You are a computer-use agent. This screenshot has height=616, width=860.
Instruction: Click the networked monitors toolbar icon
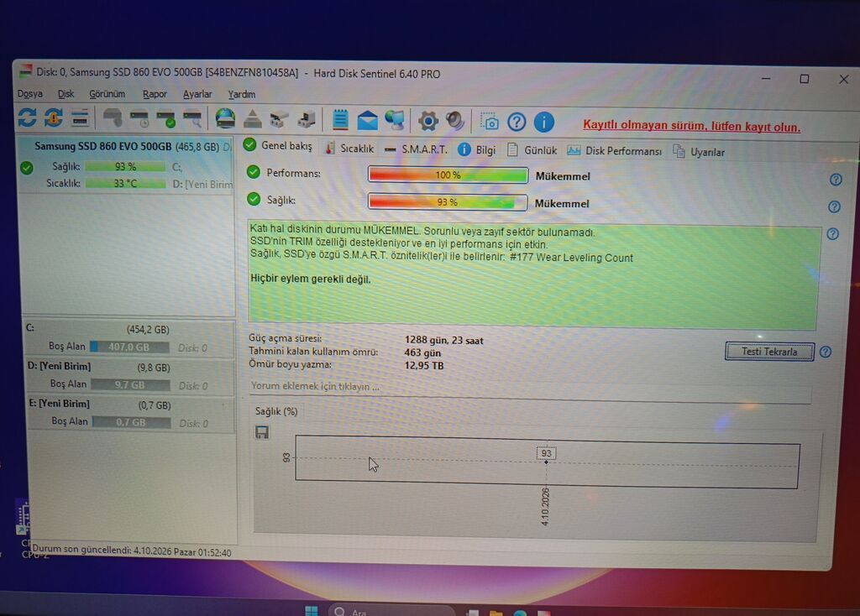point(395,120)
